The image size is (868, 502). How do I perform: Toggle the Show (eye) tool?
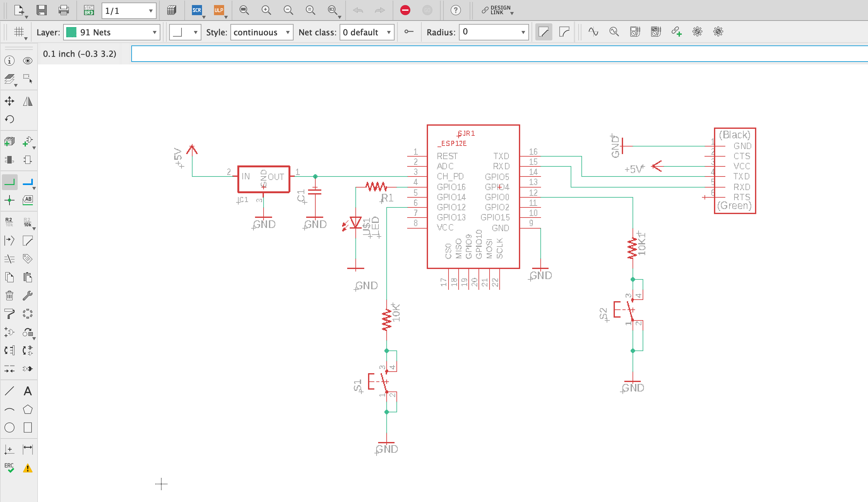coord(27,61)
